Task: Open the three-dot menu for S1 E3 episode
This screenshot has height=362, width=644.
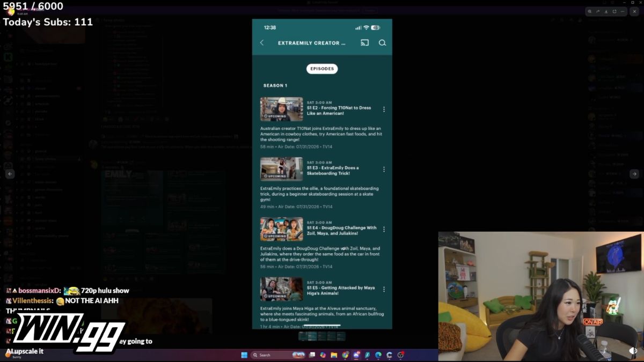Action: tap(384, 169)
